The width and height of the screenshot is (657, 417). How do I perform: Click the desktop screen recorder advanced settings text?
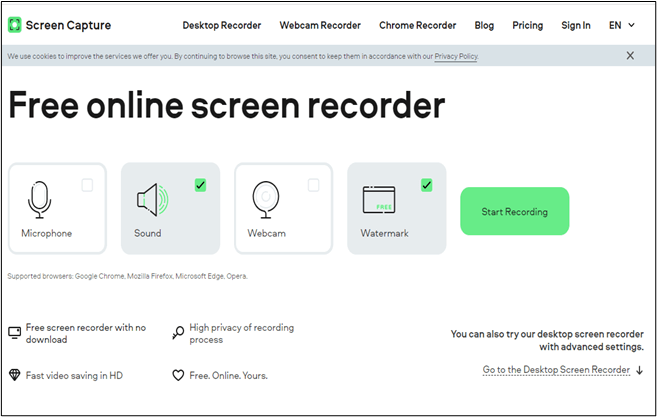pyautogui.click(x=547, y=340)
